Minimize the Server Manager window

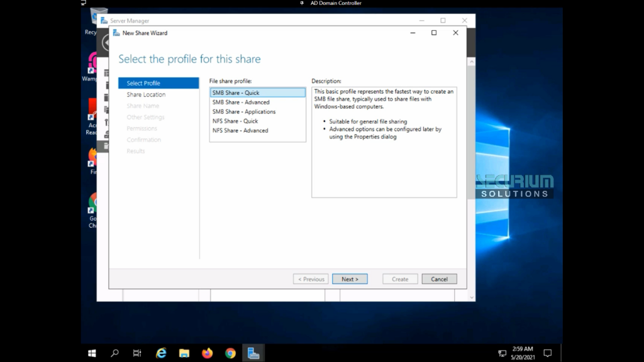pyautogui.click(x=421, y=21)
